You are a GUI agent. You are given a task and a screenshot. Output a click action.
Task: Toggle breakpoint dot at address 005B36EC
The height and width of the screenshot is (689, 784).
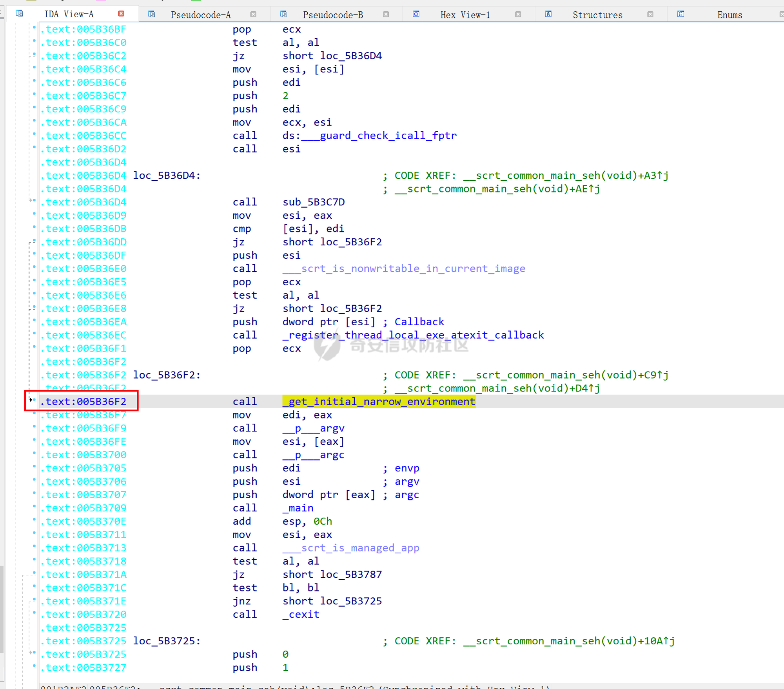[x=34, y=334]
